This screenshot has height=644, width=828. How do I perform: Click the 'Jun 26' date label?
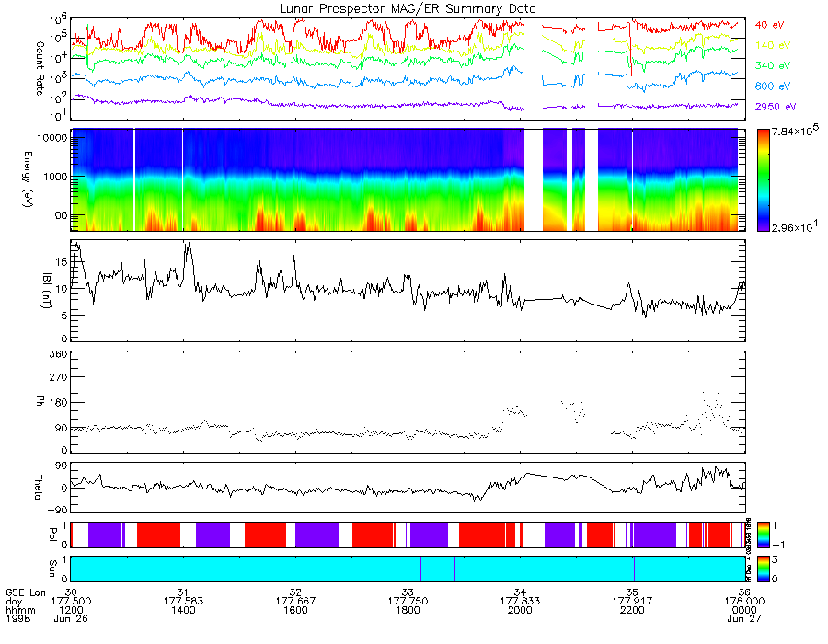71,618
